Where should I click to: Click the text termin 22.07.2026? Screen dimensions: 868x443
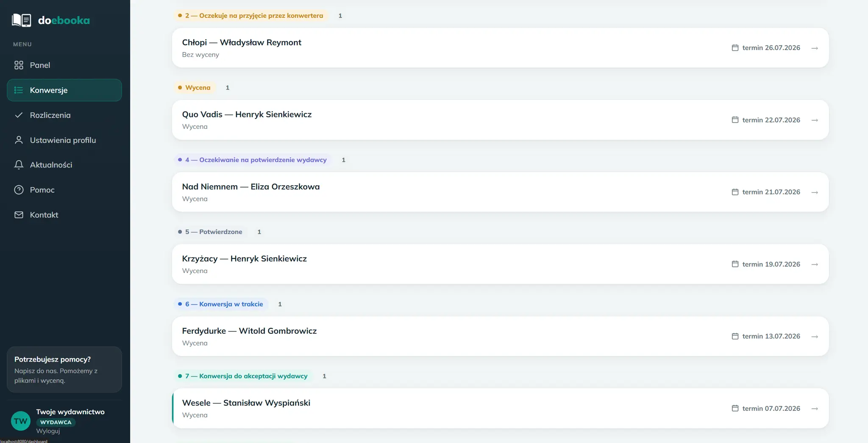coord(771,120)
